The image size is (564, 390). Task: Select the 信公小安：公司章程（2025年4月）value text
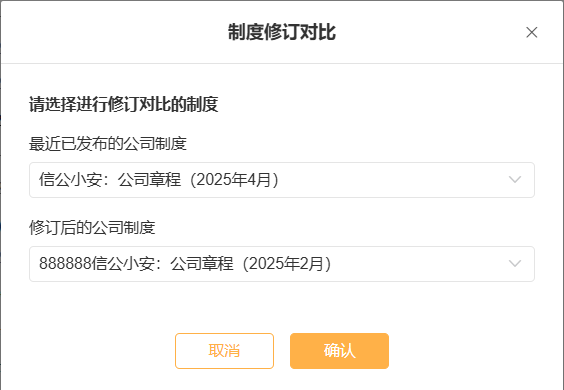[x=159, y=180]
